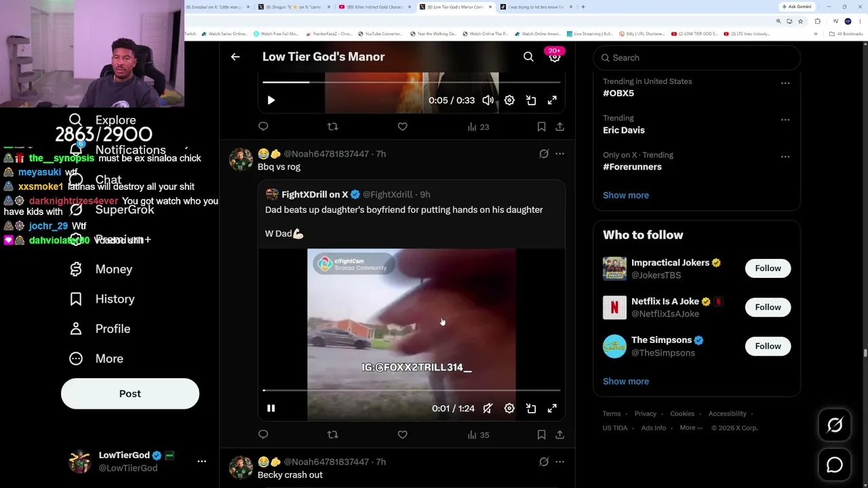Enter fullscreen on the 1:24 video
This screenshot has height=488, width=868.
[552, 408]
